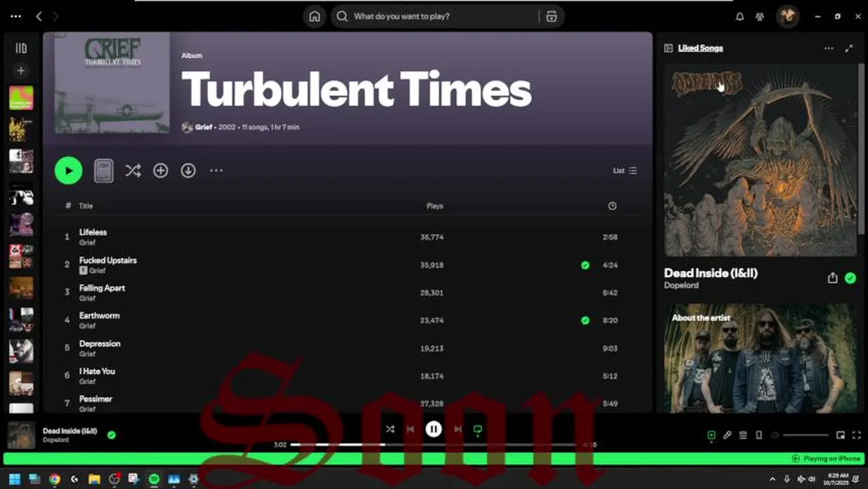Open the three-dot app menu at top left
Screen dimensions: 868x489
(16, 16)
